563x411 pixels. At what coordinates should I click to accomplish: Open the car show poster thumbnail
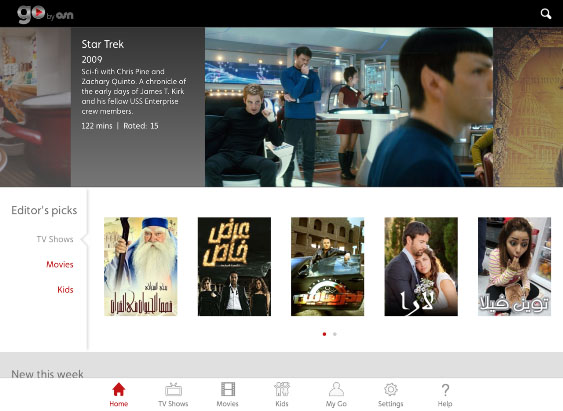327,266
